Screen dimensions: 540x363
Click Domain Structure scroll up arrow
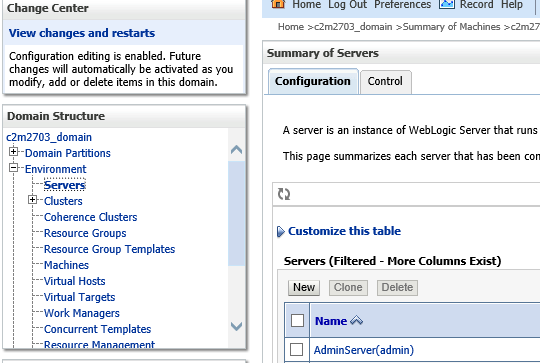[236, 150]
